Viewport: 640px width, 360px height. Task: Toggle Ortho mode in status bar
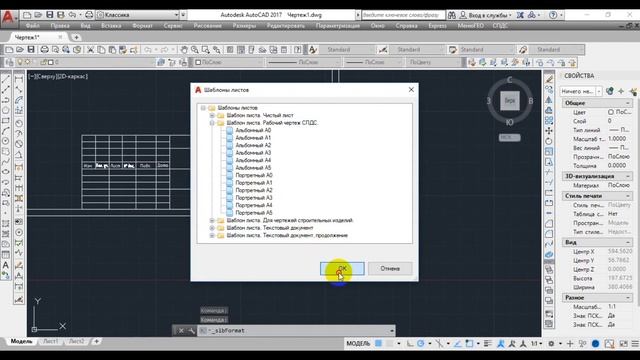(409, 344)
